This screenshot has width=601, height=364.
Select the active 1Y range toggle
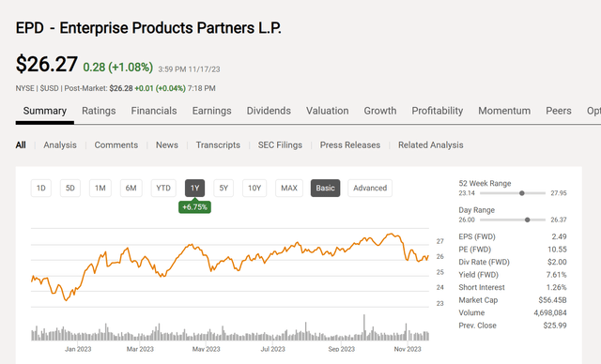(x=194, y=188)
